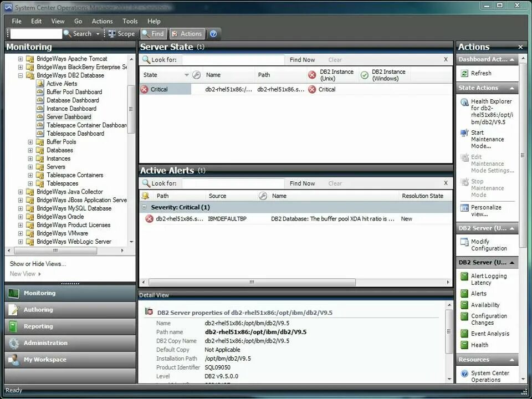
Task: Close Server State Look for bar
Action: [x=446, y=59]
